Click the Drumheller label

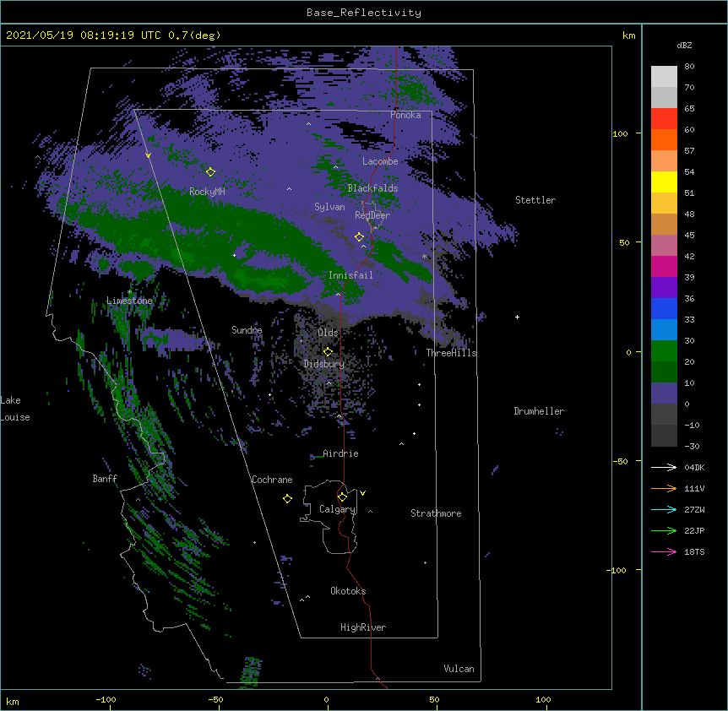[539, 411]
